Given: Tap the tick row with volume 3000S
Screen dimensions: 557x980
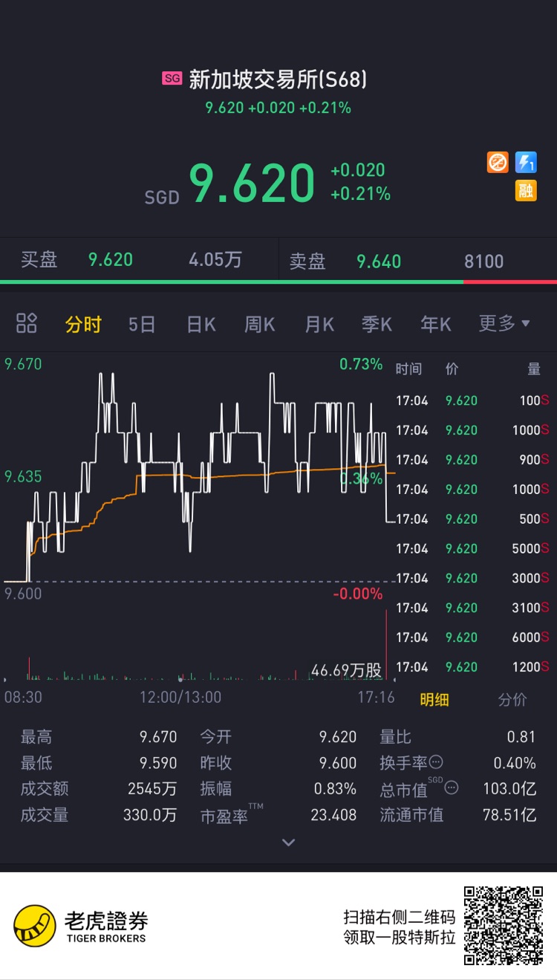Looking at the screenshot, I should point(472,578).
